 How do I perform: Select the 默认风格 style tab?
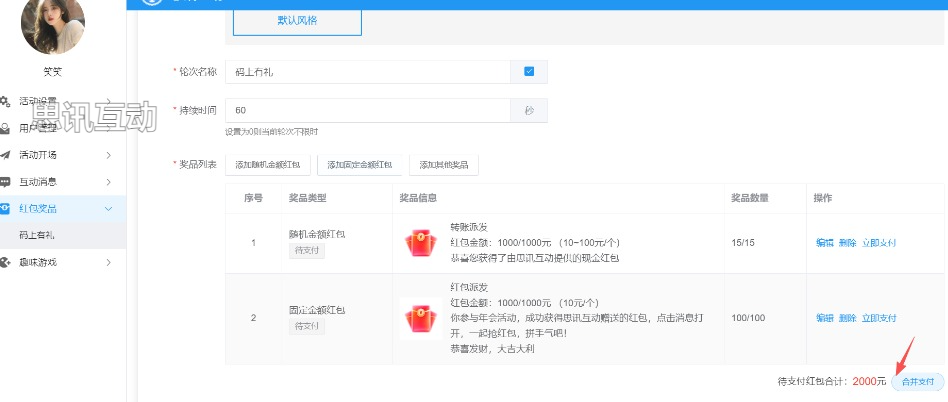(297, 20)
